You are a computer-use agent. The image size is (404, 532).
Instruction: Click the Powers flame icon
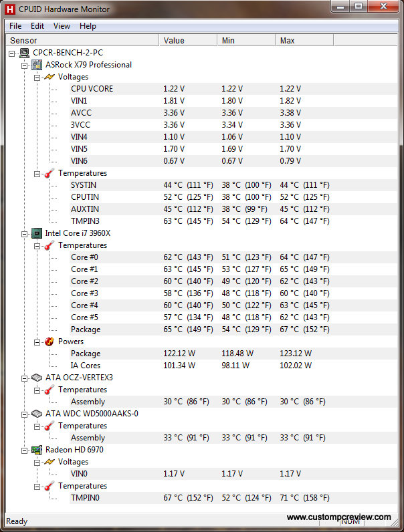point(49,342)
